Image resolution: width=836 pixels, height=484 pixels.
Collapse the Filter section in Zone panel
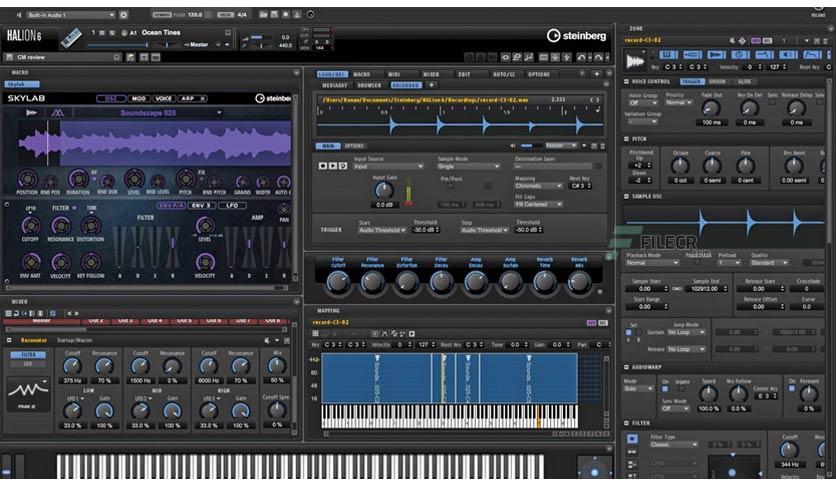coord(626,423)
